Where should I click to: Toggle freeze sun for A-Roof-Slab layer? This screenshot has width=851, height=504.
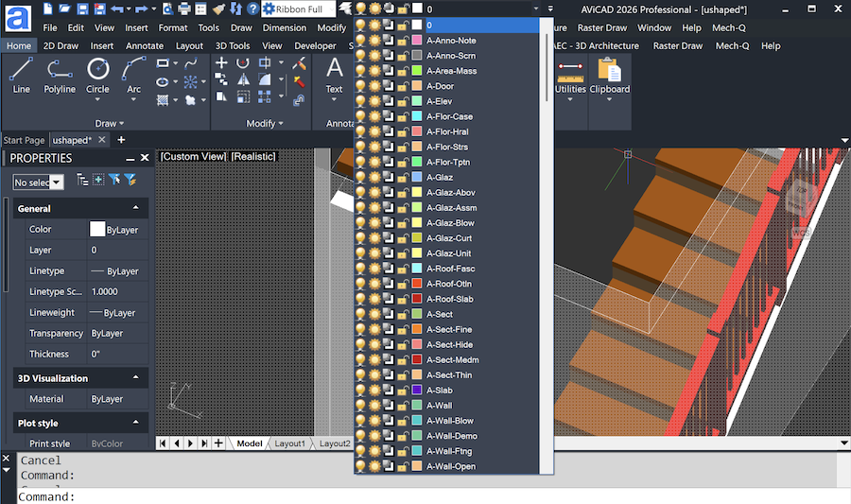click(x=374, y=299)
